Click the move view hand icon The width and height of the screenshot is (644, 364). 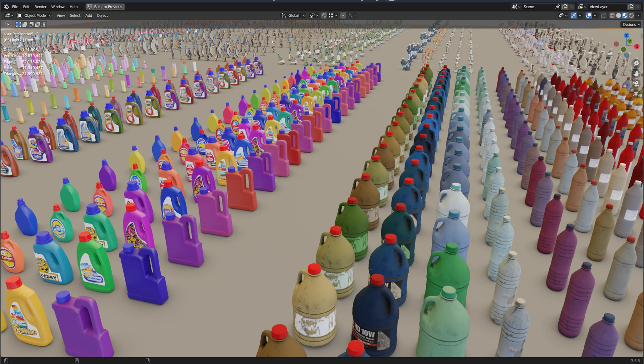click(636, 74)
